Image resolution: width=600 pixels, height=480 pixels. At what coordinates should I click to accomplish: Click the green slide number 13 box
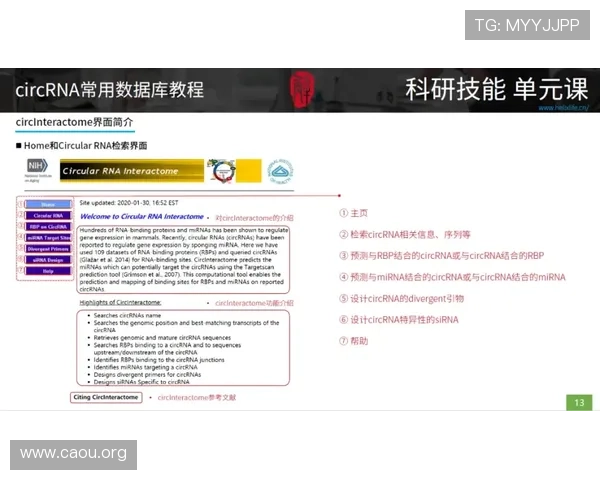pyautogui.click(x=579, y=402)
